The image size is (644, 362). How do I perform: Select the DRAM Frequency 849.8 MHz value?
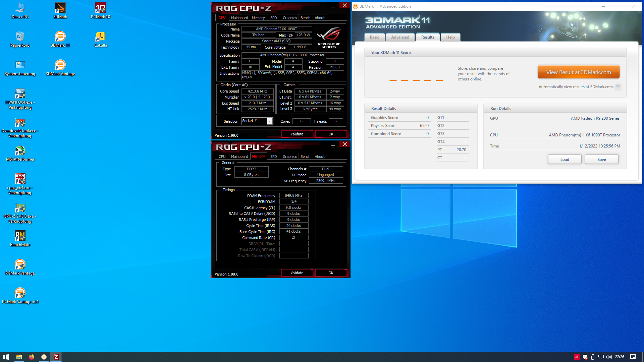pos(294,195)
